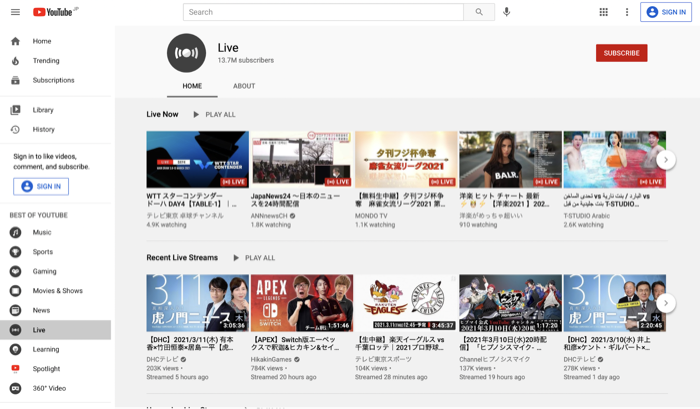The image size is (700, 409).
Task: Click the sidebar SIGN IN button
Action: pos(41,187)
